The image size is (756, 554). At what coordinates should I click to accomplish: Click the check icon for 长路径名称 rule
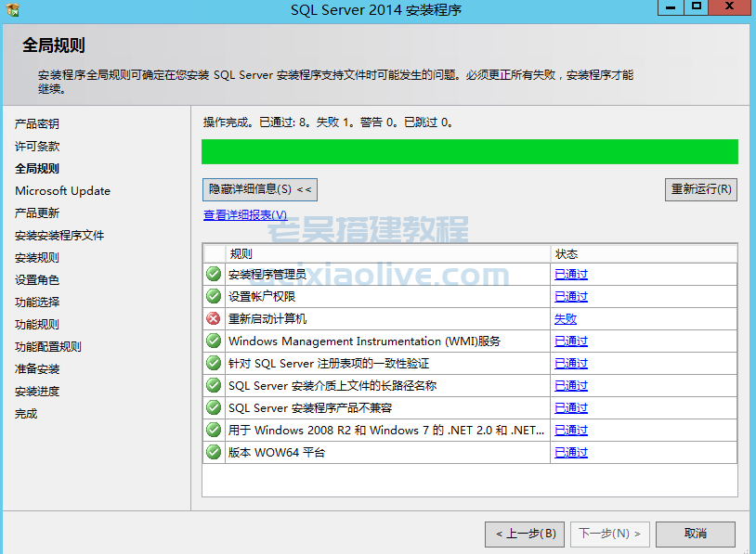point(214,385)
